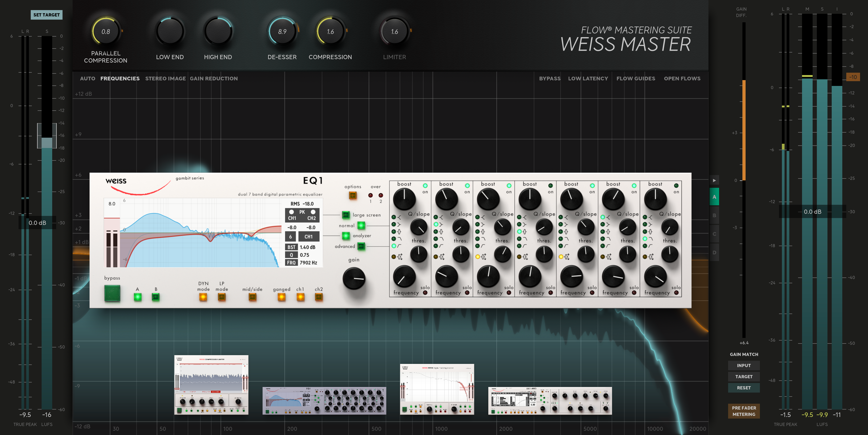Toggle EQ band 1 on LED
This screenshot has height=435, width=868.
[x=425, y=186]
